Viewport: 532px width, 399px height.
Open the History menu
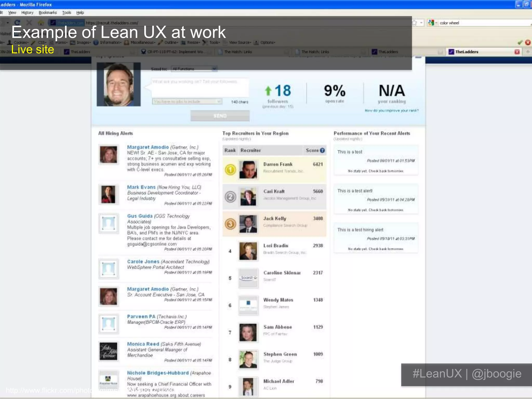(27, 12)
